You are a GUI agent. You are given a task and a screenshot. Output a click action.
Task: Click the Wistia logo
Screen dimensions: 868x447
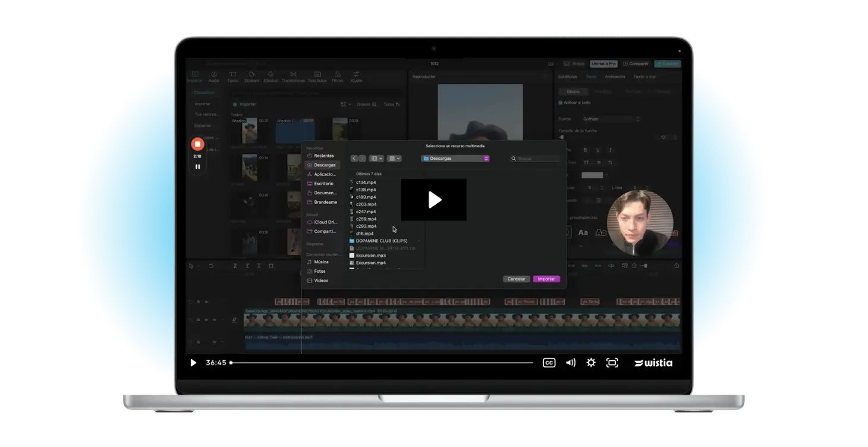(653, 363)
